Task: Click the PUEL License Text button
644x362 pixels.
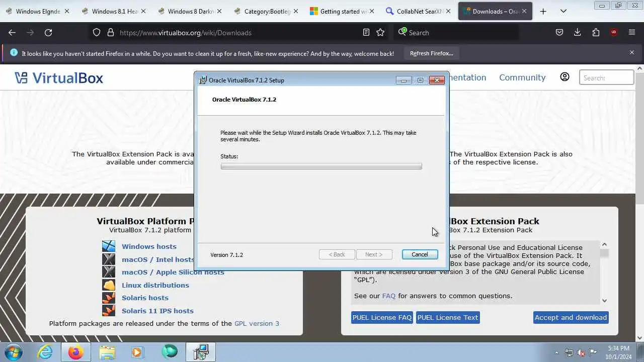Action: tap(448, 317)
